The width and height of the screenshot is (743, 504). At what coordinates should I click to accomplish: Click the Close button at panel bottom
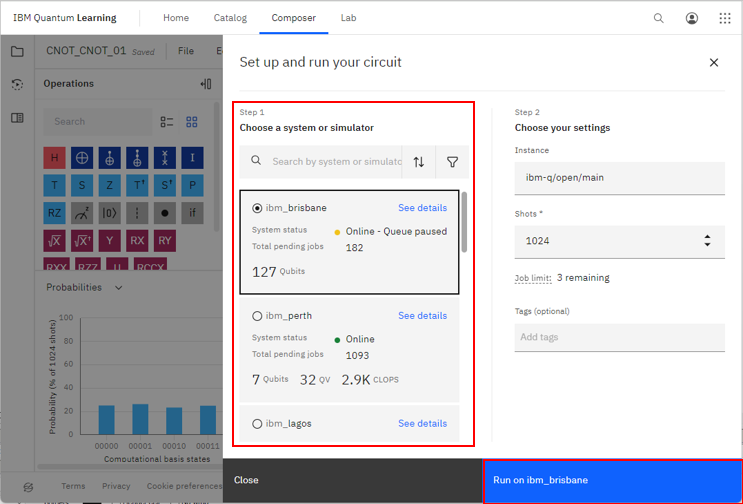(x=353, y=480)
